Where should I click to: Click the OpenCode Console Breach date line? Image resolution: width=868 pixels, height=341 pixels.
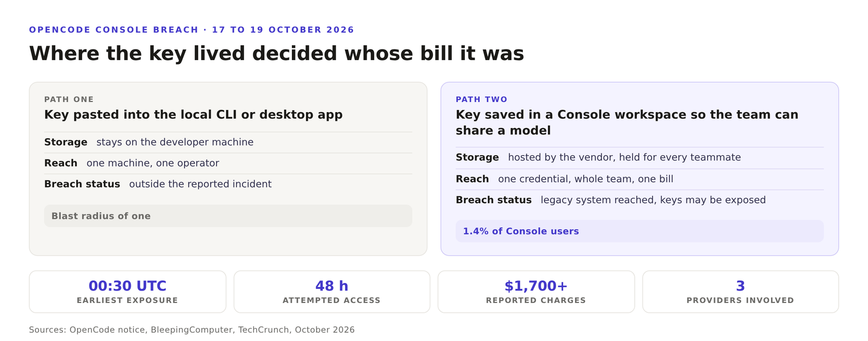click(x=192, y=30)
